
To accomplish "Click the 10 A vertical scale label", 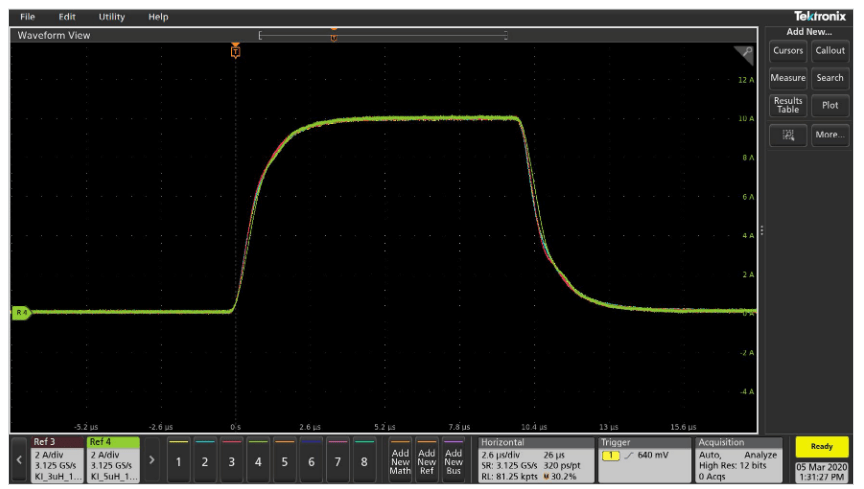I will [746, 119].
